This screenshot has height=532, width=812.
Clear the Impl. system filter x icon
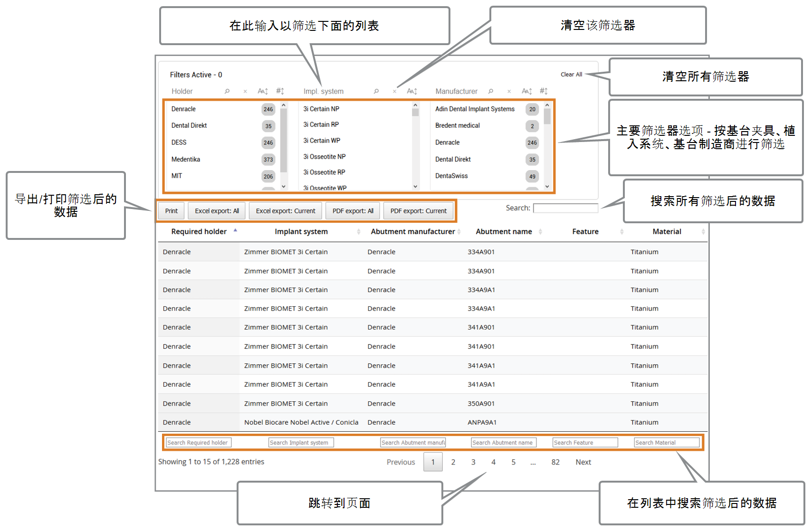coord(394,91)
